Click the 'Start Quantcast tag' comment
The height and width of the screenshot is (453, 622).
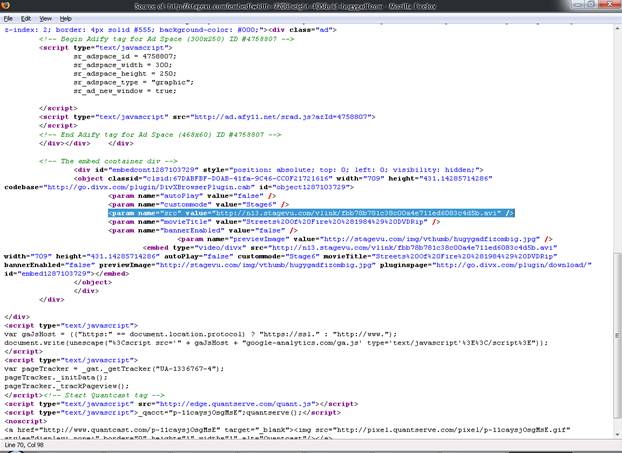point(104,395)
